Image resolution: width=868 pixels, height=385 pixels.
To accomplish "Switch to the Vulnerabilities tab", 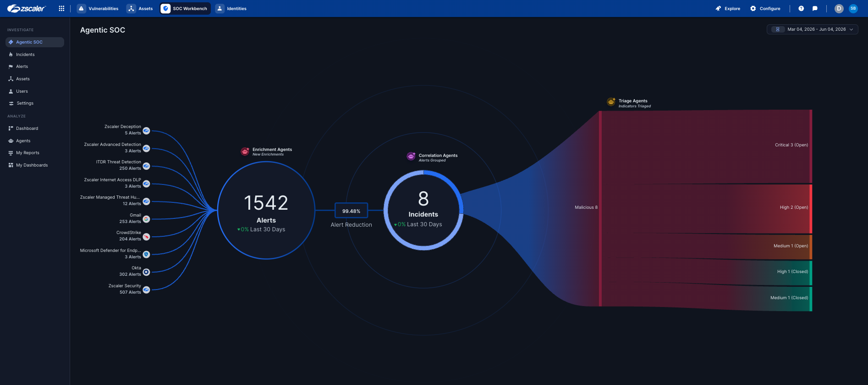I will (98, 8).
